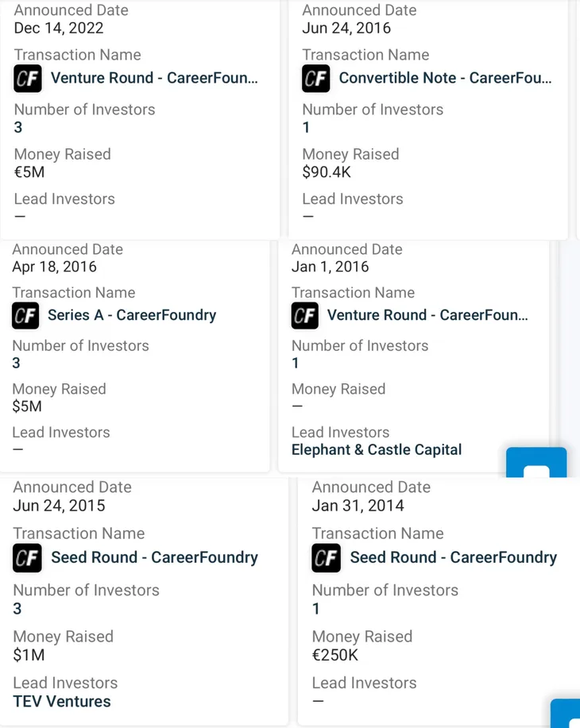Click CF logo beside Jan 2016 Venture Round
The width and height of the screenshot is (580, 728).
(305, 316)
